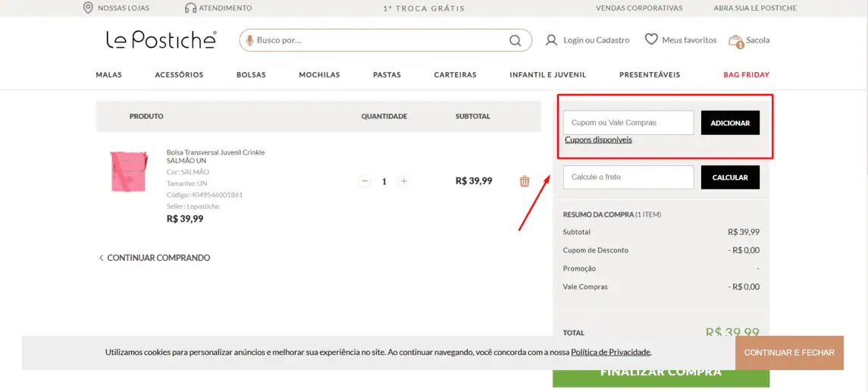Click the Calcule o frete field
Screen dimensions: 868x392
point(628,177)
